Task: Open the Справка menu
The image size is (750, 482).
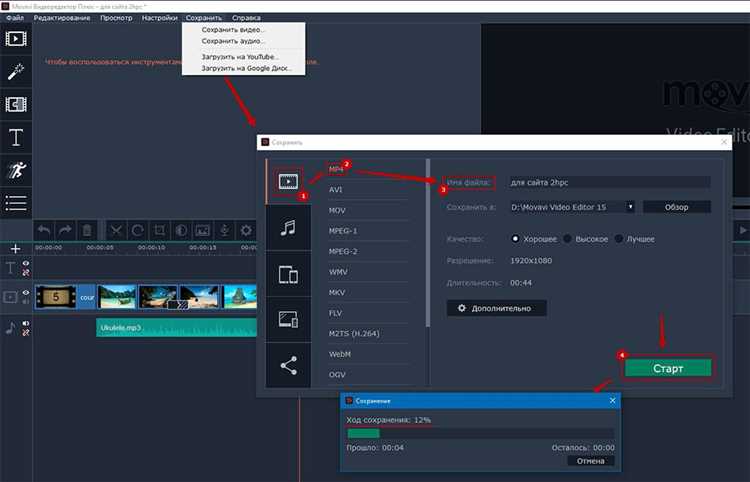Action: (246, 18)
